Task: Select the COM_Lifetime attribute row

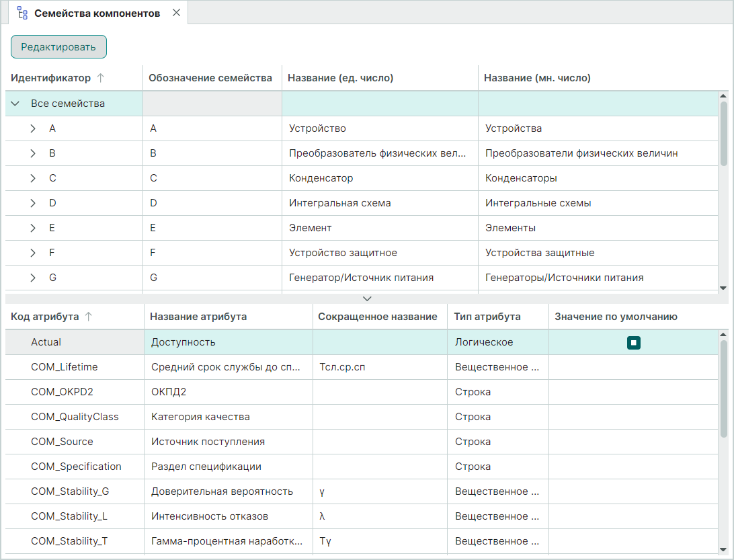Action: pyautogui.click(x=65, y=367)
